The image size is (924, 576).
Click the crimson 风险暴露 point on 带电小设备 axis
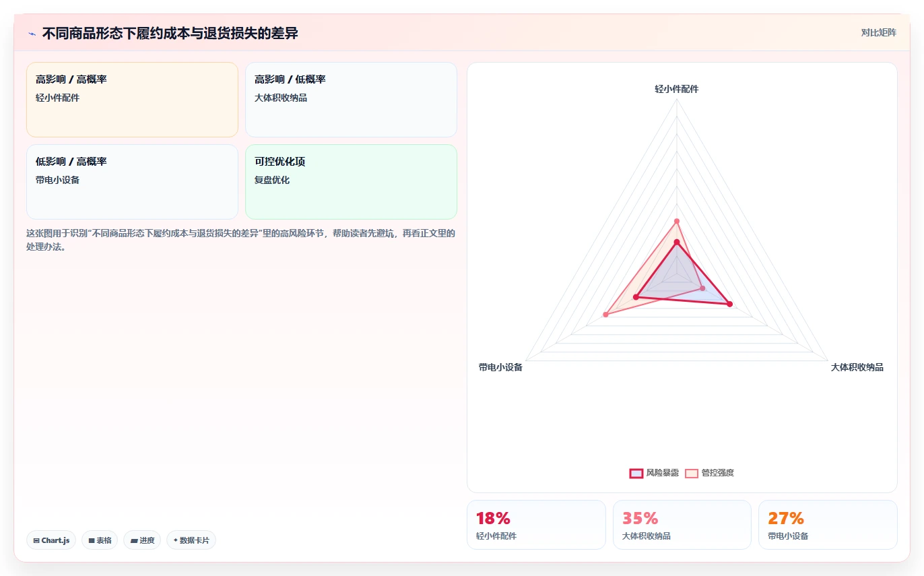click(x=636, y=297)
